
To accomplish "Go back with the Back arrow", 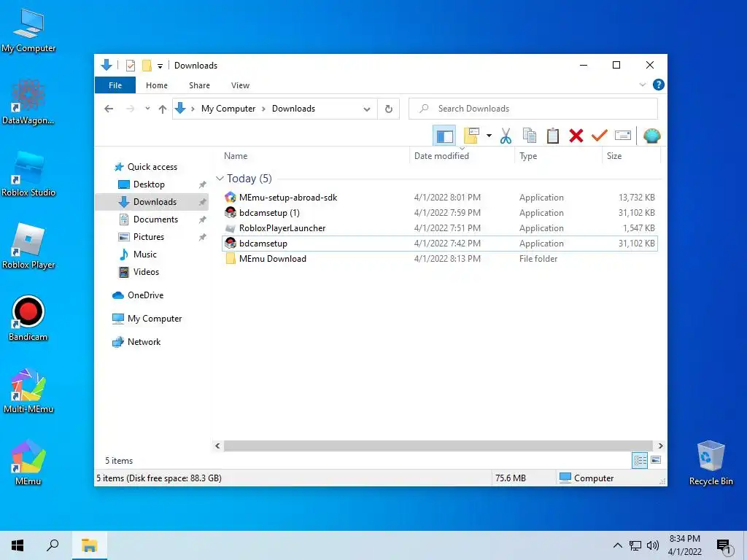I will coord(109,109).
